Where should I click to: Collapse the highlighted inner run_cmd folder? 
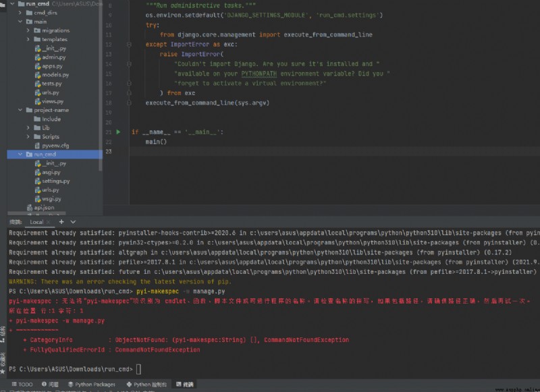click(x=20, y=155)
